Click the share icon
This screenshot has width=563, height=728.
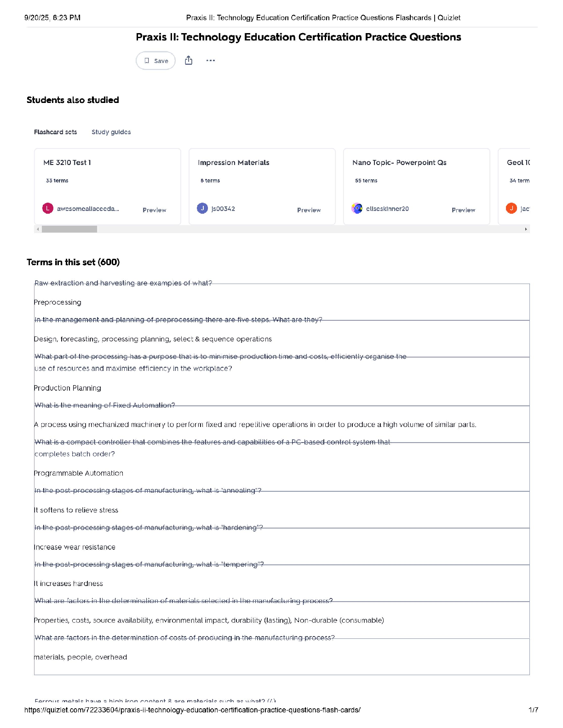(189, 61)
